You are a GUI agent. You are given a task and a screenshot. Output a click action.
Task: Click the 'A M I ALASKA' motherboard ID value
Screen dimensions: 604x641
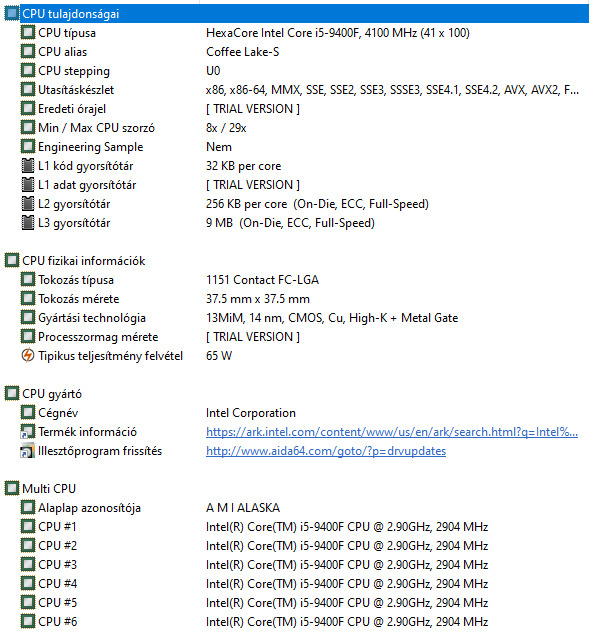click(x=243, y=508)
